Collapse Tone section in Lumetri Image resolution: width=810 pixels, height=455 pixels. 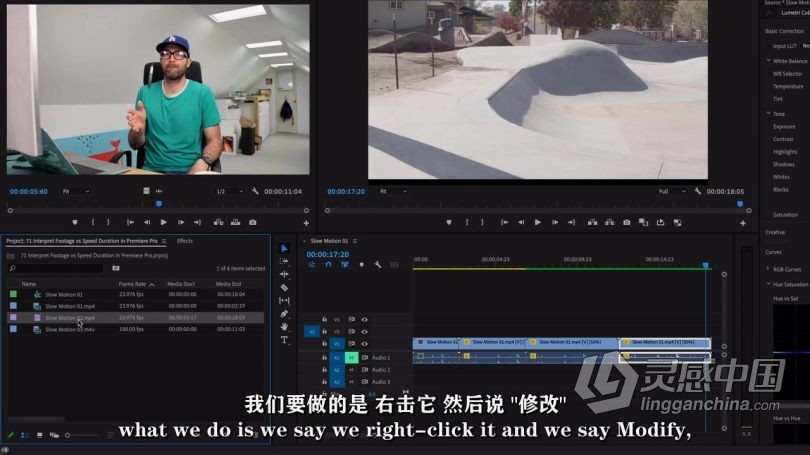coord(769,113)
